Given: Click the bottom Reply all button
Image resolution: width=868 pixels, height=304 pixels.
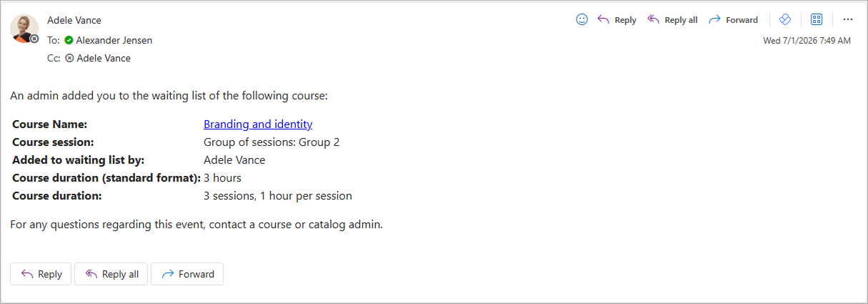Looking at the screenshot, I should click(111, 274).
